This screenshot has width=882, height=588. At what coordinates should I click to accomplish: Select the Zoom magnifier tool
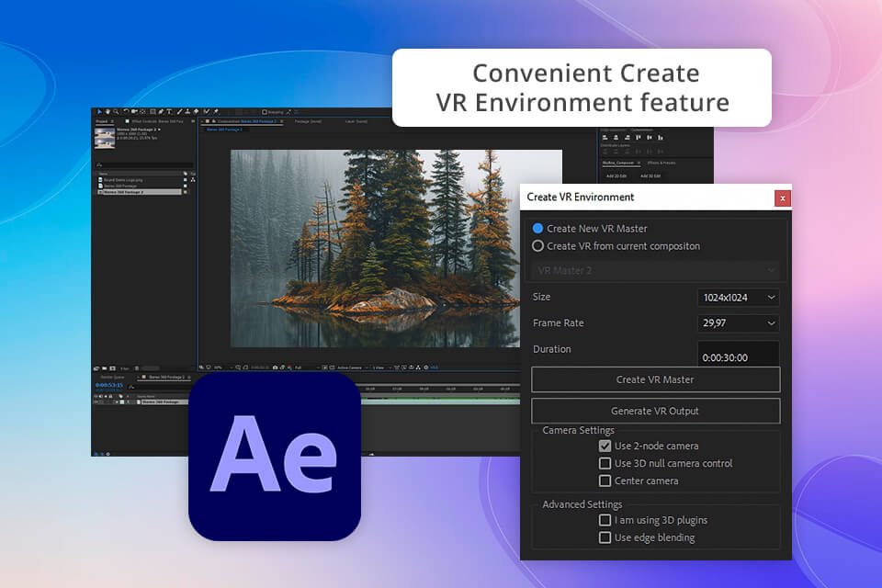116,112
